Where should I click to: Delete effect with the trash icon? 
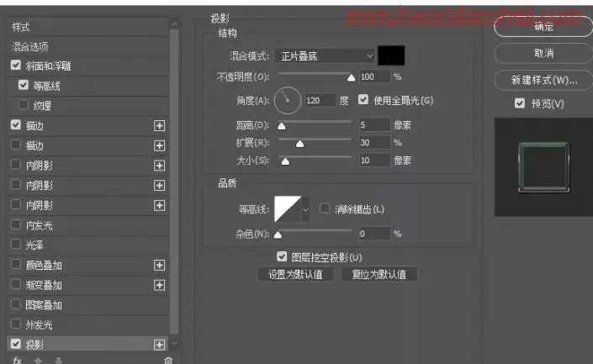point(169,361)
